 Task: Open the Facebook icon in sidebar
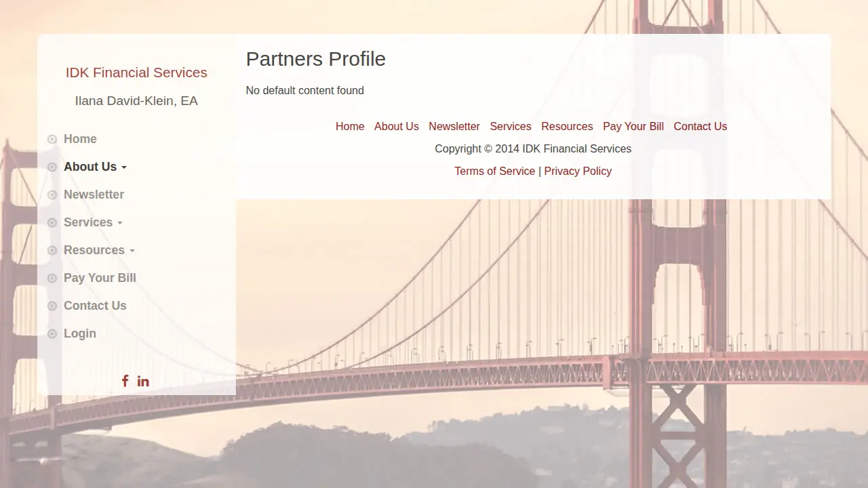(125, 381)
